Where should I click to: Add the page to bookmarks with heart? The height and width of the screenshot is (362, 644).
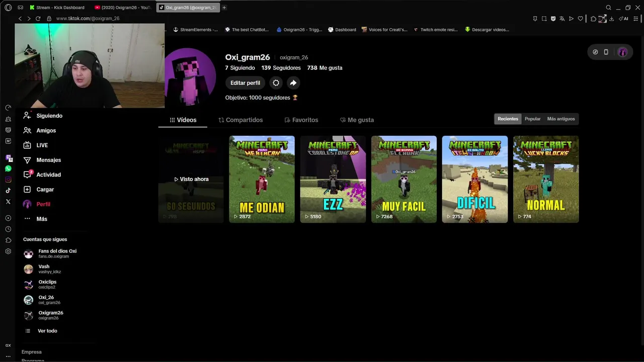coord(580,19)
